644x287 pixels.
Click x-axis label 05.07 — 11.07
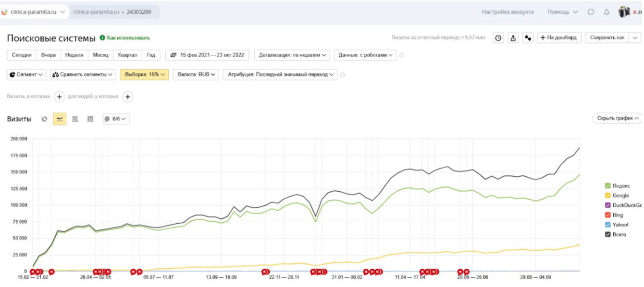click(158, 277)
